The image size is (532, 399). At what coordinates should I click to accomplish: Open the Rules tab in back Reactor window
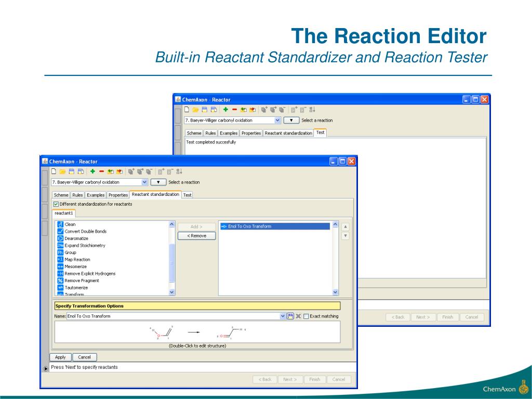click(x=210, y=133)
